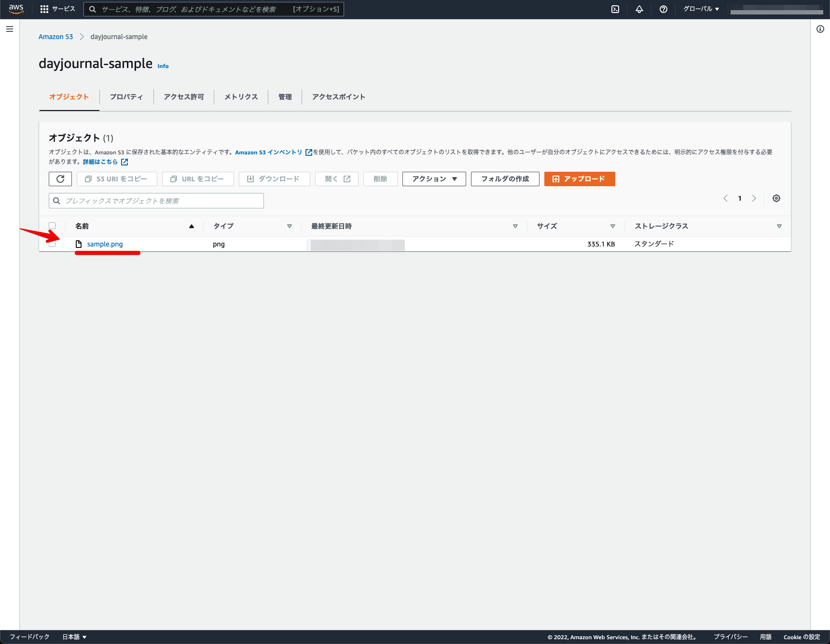Go to Amazon S3 breadcrumb
This screenshot has height=644, width=830.
coord(56,37)
